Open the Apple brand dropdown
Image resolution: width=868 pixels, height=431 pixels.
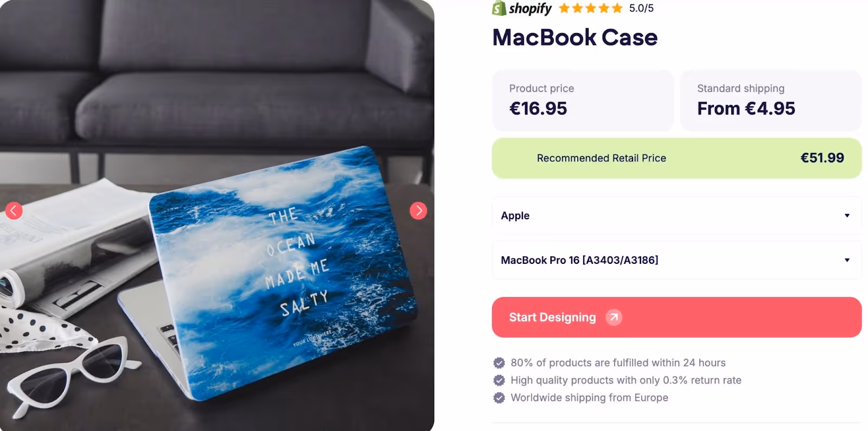(x=676, y=215)
